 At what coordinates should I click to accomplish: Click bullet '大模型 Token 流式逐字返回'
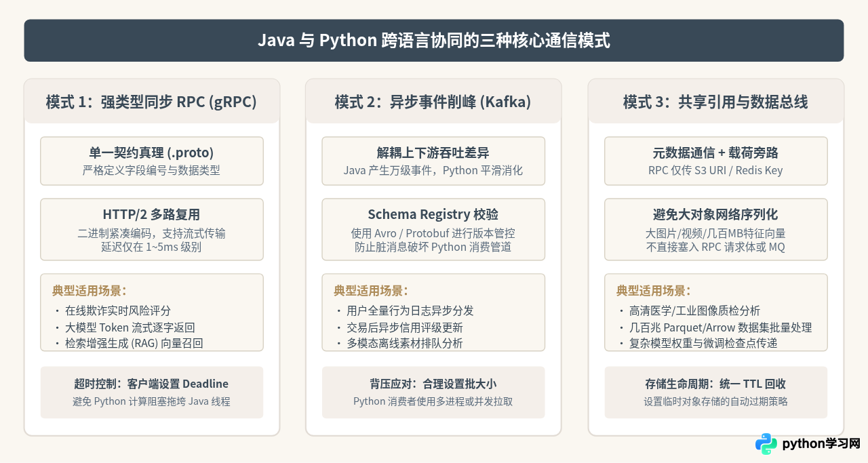pos(132,327)
